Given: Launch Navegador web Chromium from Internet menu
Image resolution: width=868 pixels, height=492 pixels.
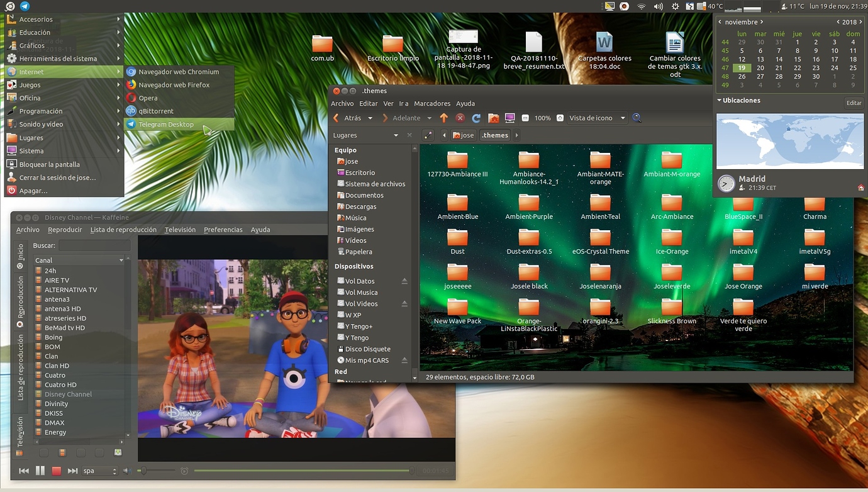Looking at the screenshot, I should [x=179, y=72].
